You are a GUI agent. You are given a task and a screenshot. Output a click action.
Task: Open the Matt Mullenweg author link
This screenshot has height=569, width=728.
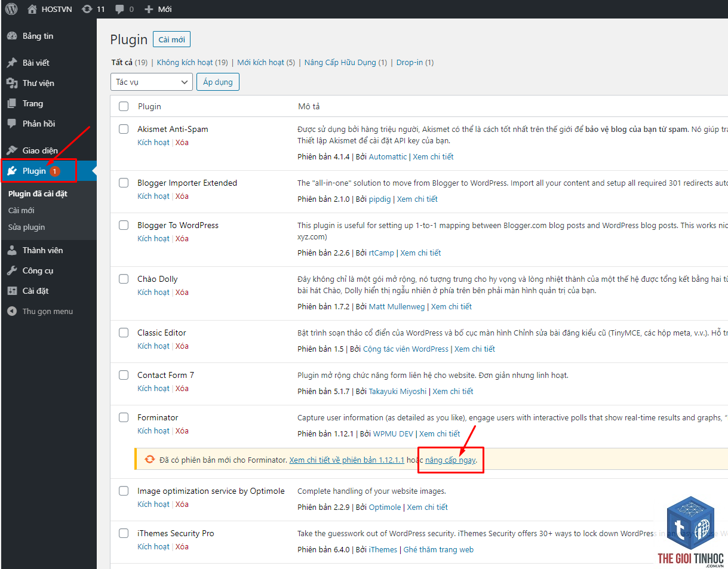coord(397,306)
